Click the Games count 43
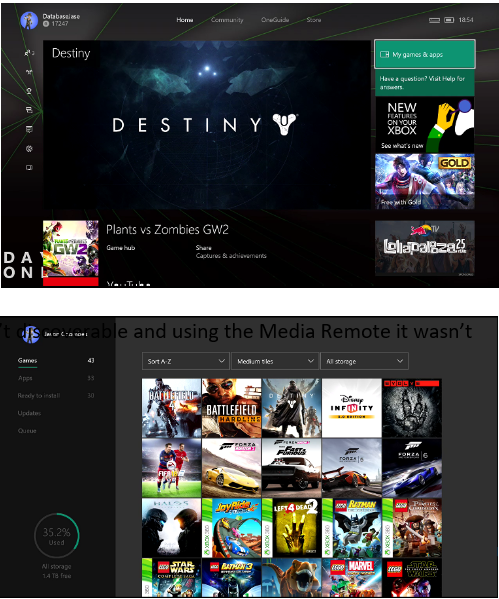This screenshot has height=599, width=499. [x=91, y=360]
